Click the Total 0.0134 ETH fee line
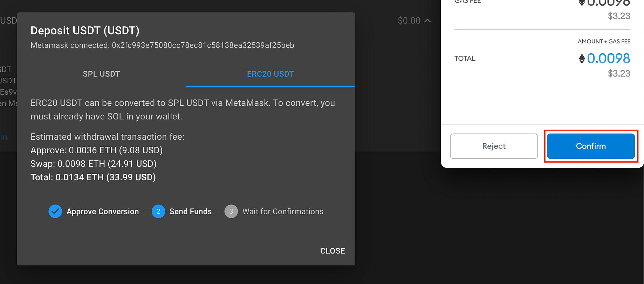644x284 pixels. [93, 177]
